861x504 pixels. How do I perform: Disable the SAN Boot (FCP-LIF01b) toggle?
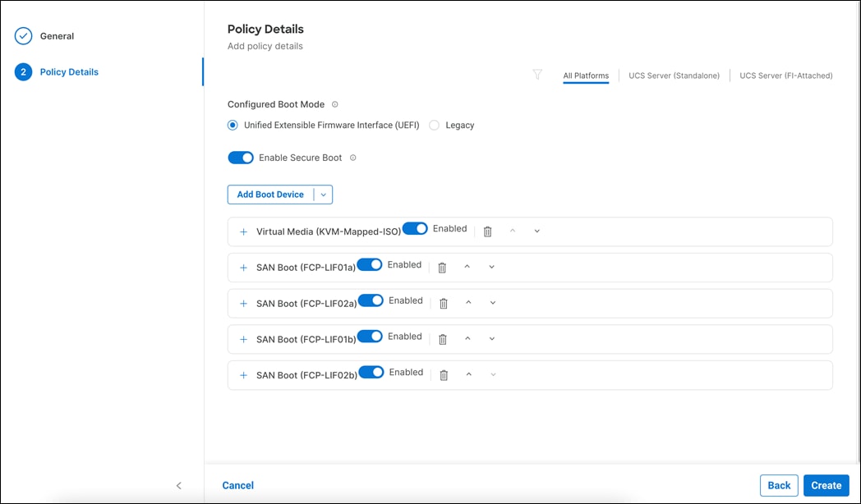click(x=370, y=337)
